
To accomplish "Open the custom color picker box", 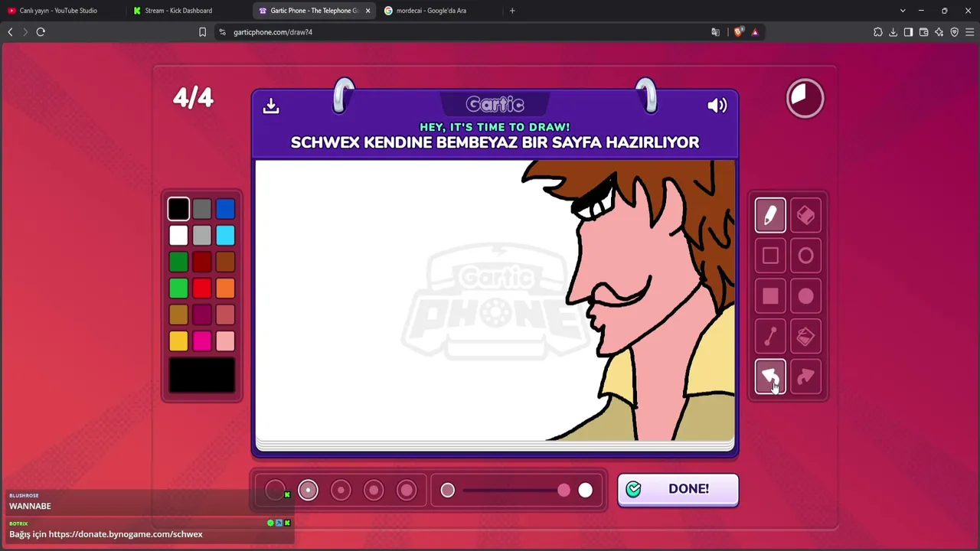I will point(202,376).
